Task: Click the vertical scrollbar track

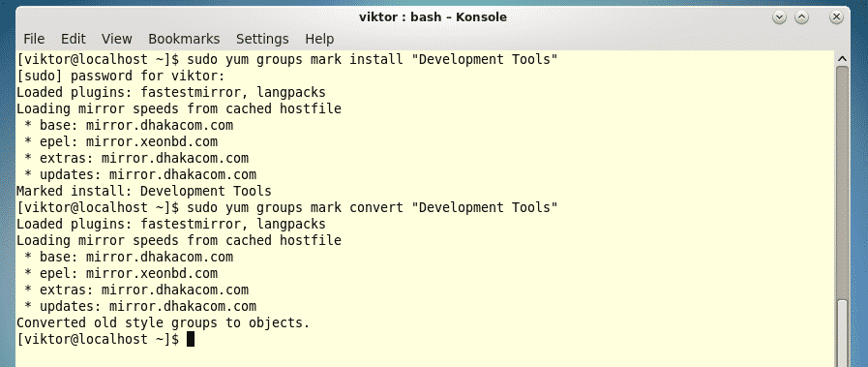Action: 842,183
